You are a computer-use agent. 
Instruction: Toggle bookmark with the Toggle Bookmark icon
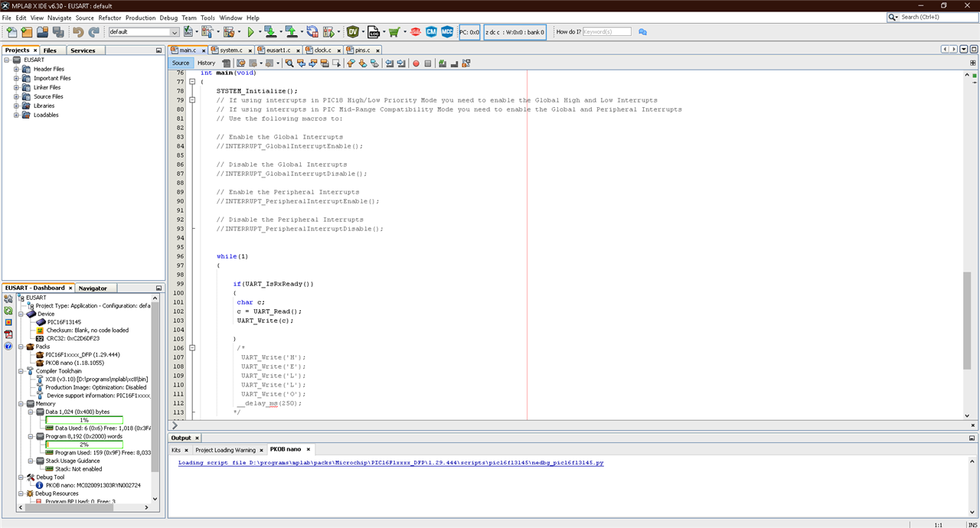(374, 64)
